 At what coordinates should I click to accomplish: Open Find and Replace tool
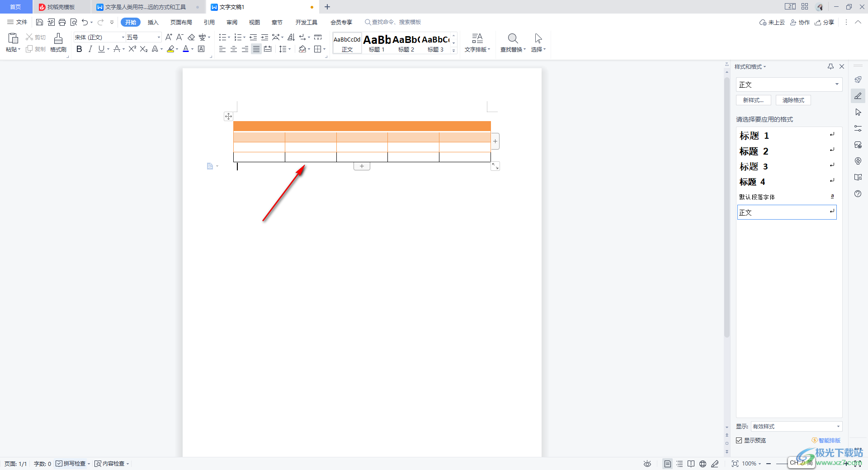coord(513,42)
